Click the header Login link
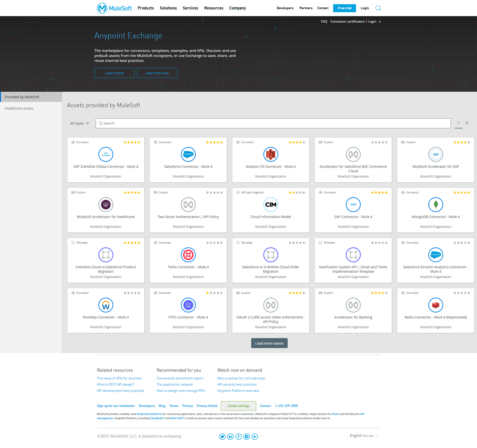This screenshot has width=477, height=448. 365,8
